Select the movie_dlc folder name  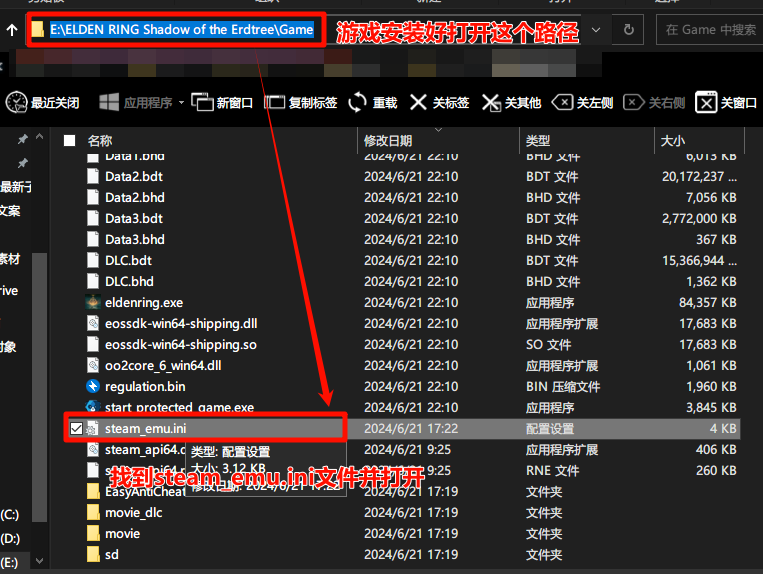(x=134, y=513)
